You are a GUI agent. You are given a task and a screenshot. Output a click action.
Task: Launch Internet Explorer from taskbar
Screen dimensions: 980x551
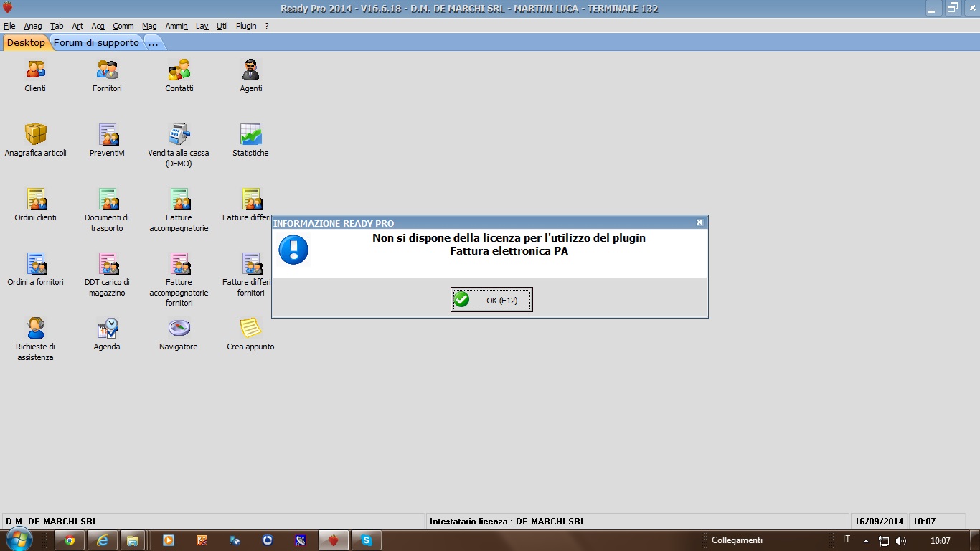click(103, 540)
